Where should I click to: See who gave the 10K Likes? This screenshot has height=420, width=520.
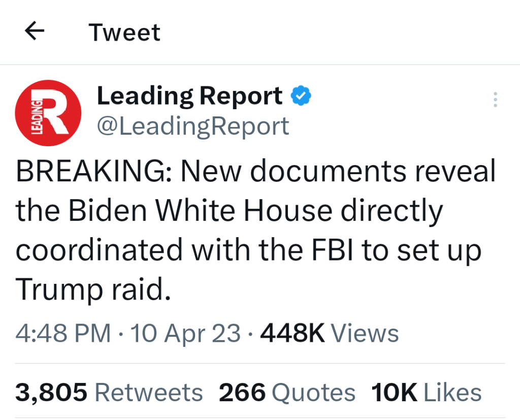coord(426,393)
